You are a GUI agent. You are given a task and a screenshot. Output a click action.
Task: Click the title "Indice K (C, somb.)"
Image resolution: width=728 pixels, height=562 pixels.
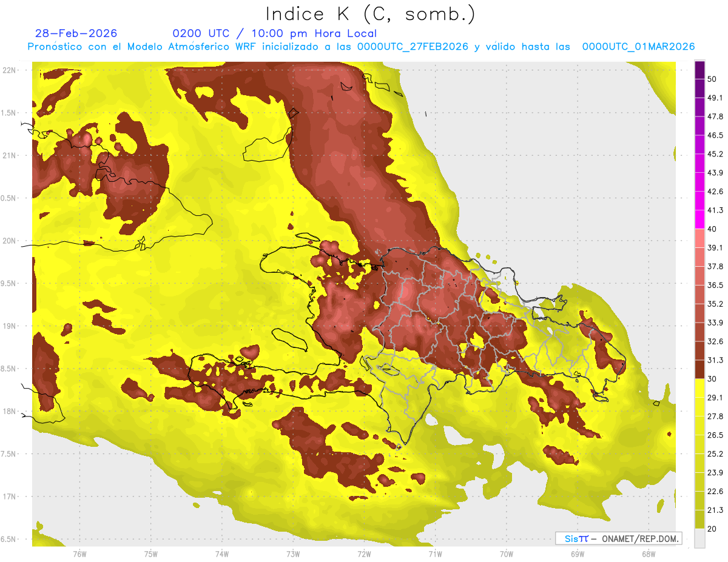pos(370,14)
